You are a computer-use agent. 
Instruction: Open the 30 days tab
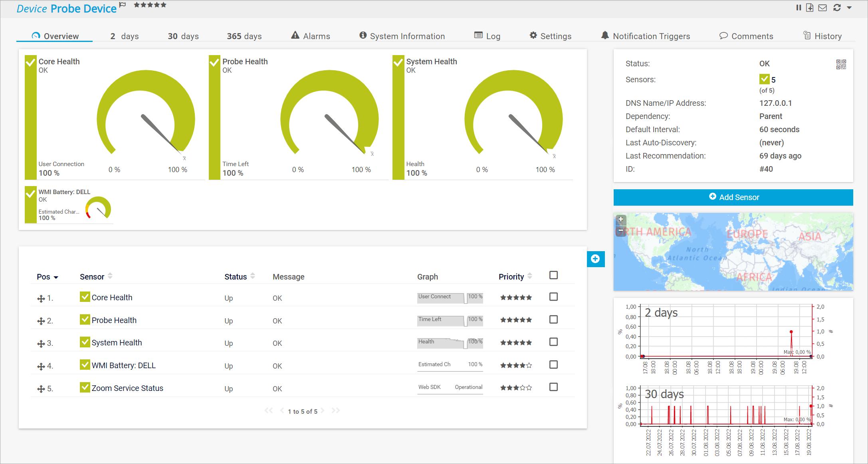[183, 36]
